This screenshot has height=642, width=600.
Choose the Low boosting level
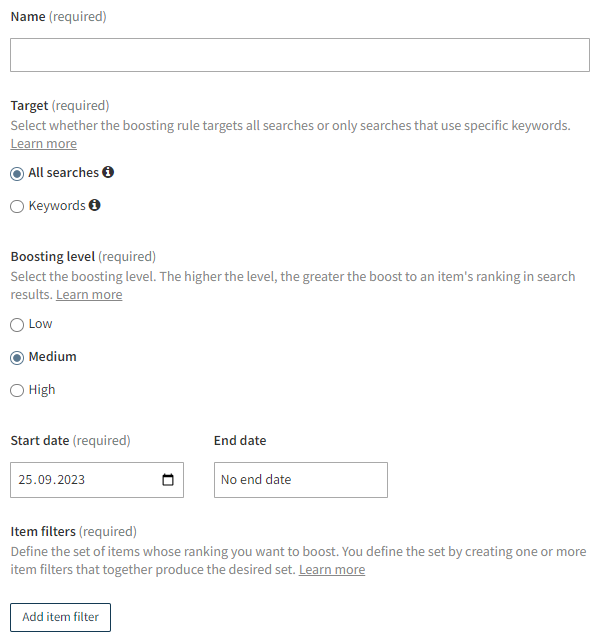17,324
